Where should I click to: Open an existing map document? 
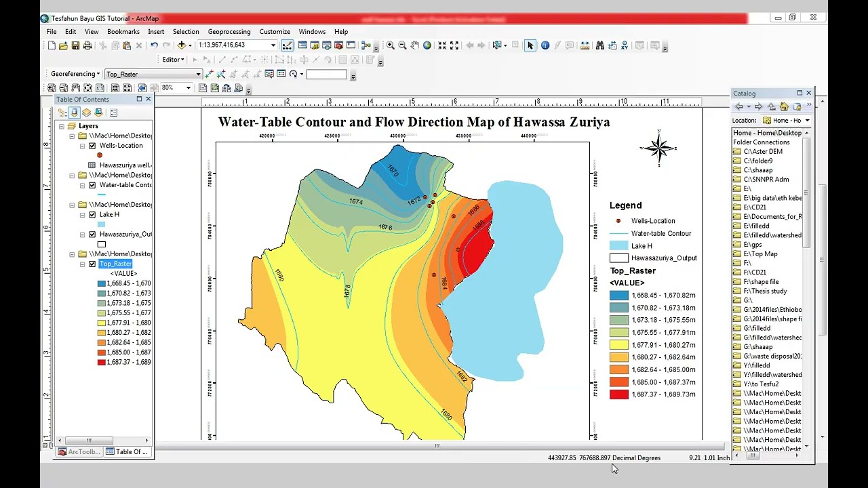[x=63, y=45]
